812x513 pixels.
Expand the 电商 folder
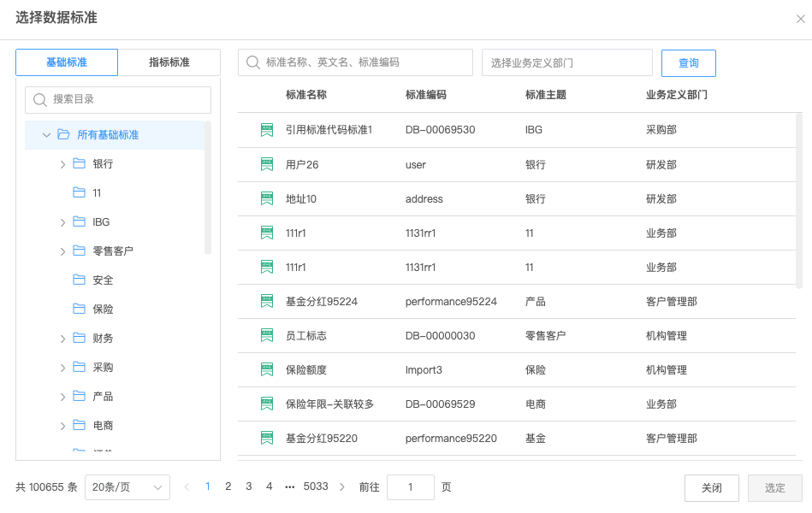click(x=62, y=426)
